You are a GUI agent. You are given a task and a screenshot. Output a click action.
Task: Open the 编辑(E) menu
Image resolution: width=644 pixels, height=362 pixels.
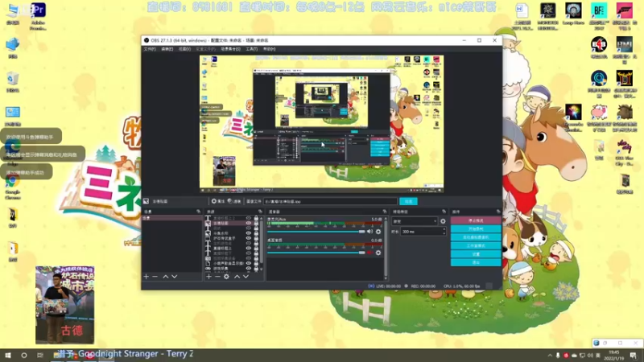tap(167, 49)
